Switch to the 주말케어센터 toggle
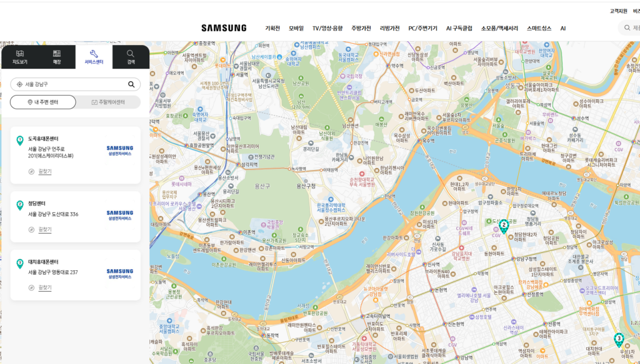The image size is (640, 364). point(108,102)
